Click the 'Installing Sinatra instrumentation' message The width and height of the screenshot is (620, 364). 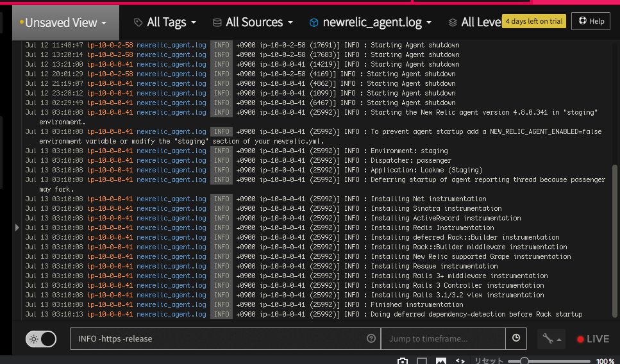pyautogui.click(x=436, y=208)
